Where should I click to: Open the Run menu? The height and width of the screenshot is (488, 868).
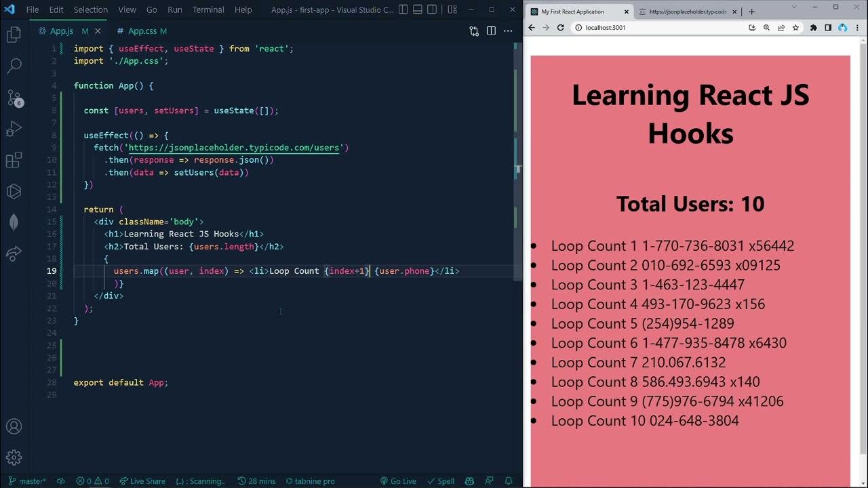174,9
